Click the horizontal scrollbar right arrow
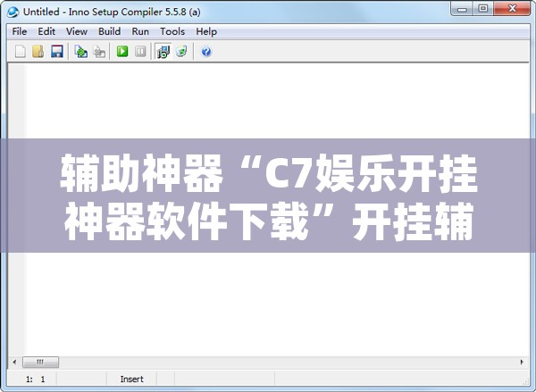 522,362
